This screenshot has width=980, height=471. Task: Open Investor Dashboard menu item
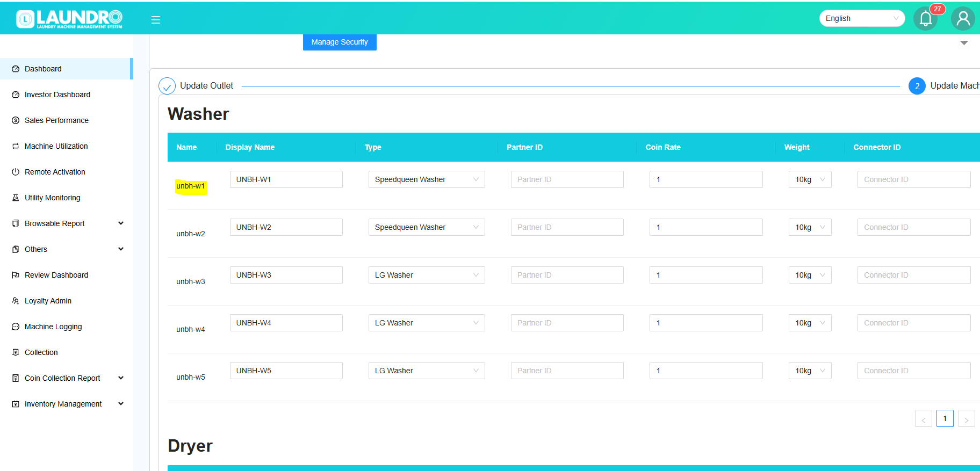click(x=67, y=95)
